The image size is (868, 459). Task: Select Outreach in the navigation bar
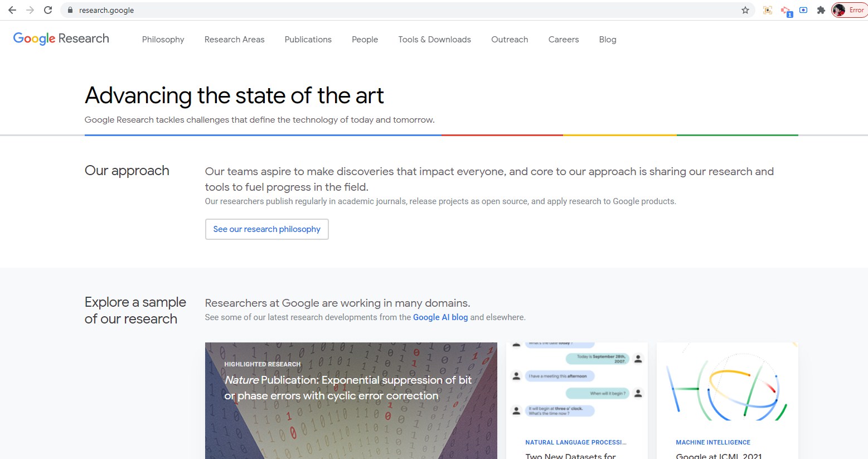click(x=510, y=40)
